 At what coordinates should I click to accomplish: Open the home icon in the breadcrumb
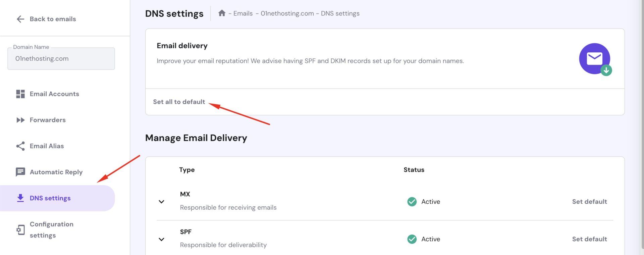(222, 13)
